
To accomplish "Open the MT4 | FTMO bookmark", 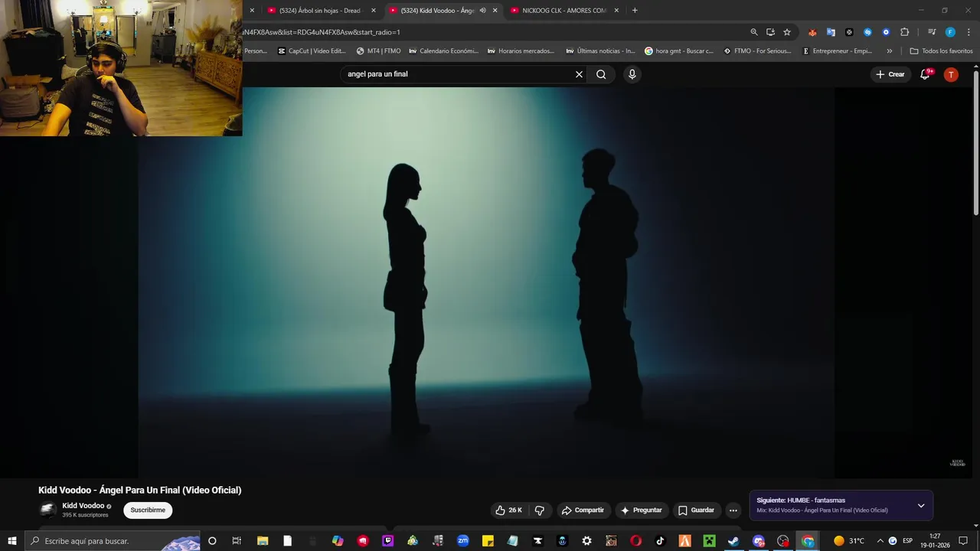I will [x=379, y=51].
